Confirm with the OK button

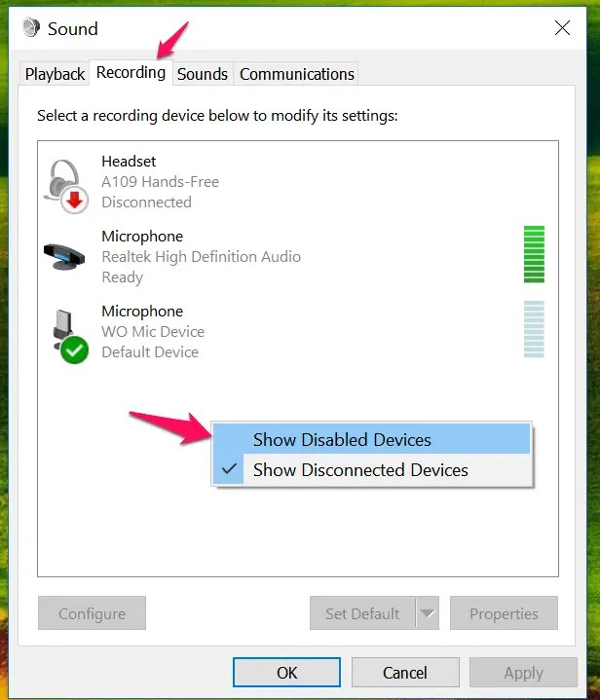[286, 673]
